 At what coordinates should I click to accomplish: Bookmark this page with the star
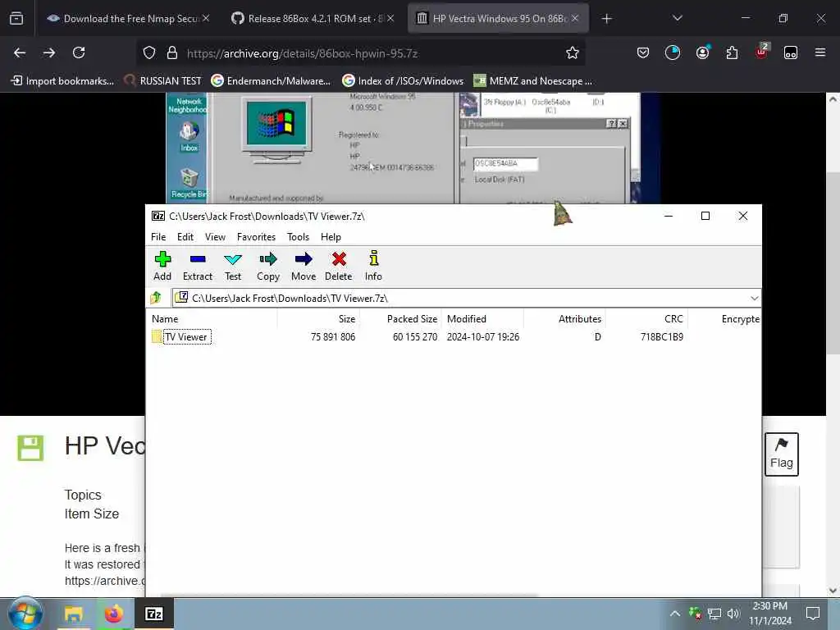(572, 52)
